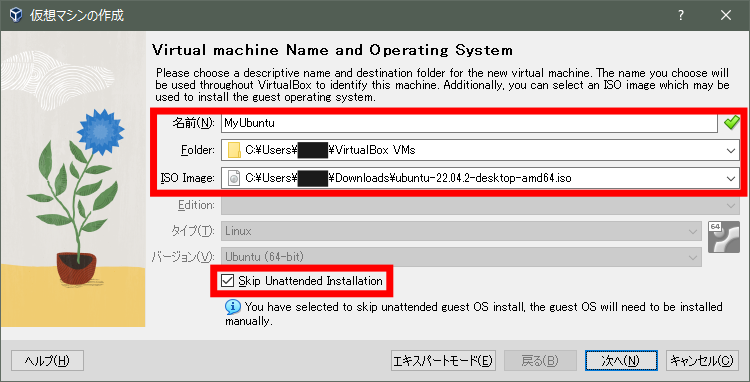Open the ISO Image dropdown arrow
The height and width of the screenshot is (382, 750).
[730, 178]
